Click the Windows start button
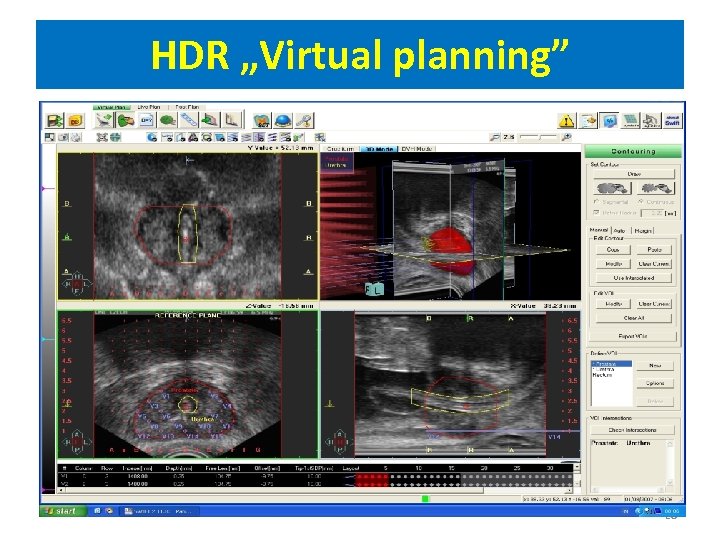Image resolution: width=720 pixels, height=540 pixels. coord(63,511)
